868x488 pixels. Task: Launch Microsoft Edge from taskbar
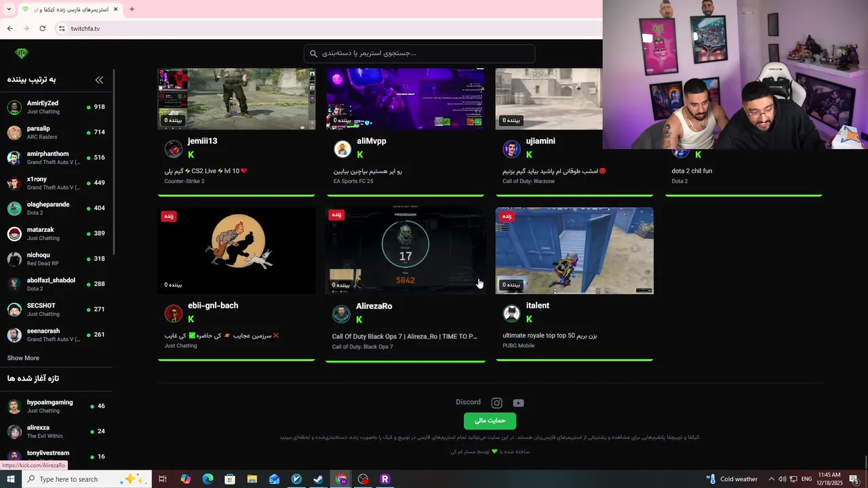208,479
